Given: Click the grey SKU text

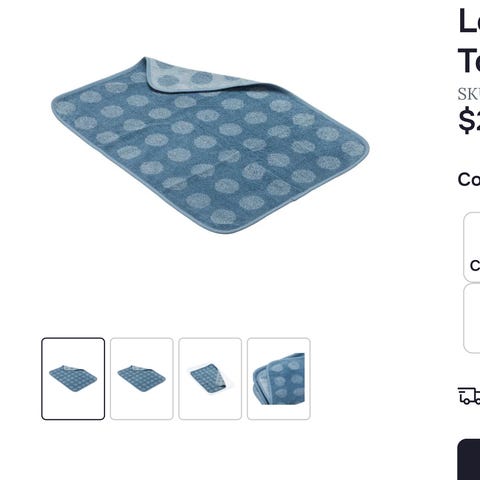Looking at the screenshot, I should [x=469, y=94].
